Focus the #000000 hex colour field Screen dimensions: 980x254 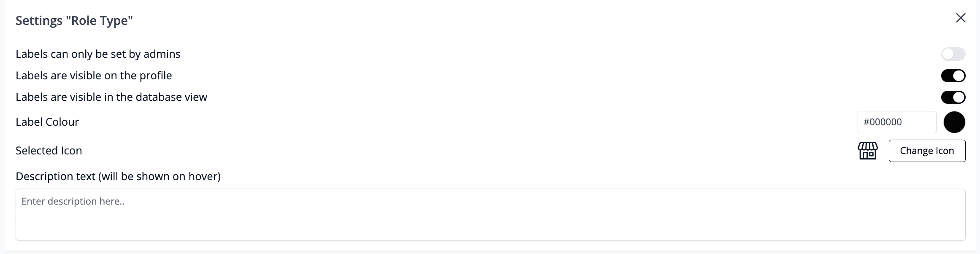pyautogui.click(x=896, y=122)
